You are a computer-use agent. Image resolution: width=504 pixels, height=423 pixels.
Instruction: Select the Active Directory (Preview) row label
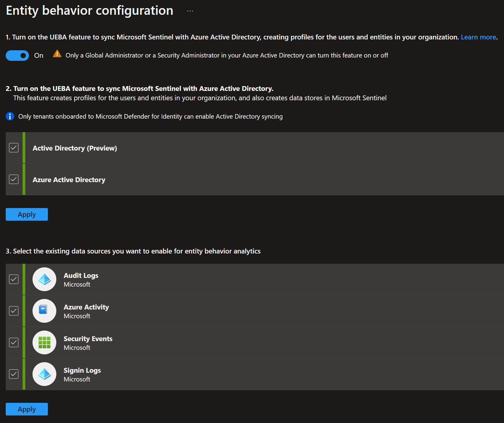pyautogui.click(x=75, y=148)
